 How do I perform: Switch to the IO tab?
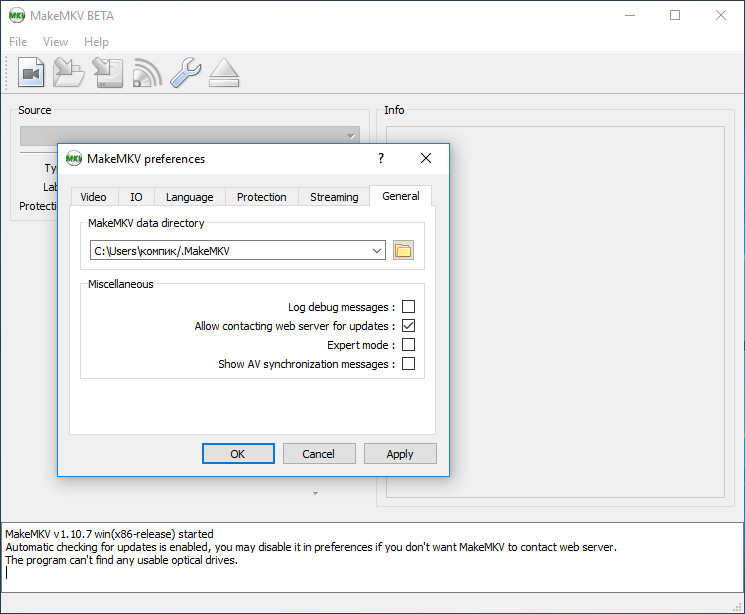(x=136, y=197)
